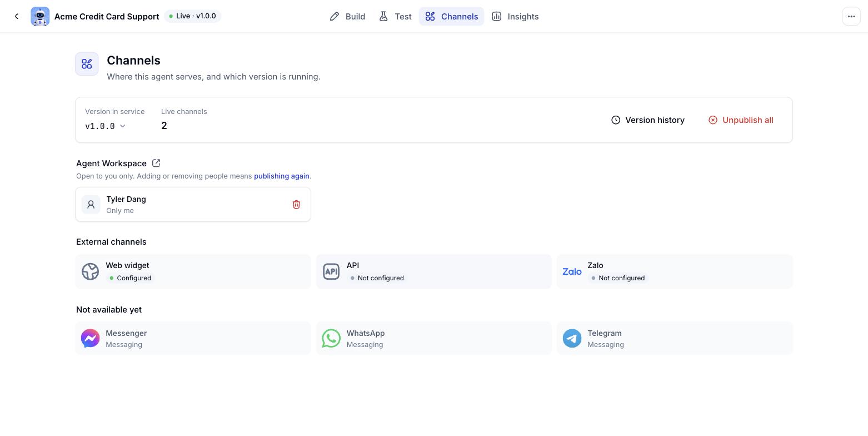Click the Tyler Dang name
868x436 pixels.
pos(126,199)
